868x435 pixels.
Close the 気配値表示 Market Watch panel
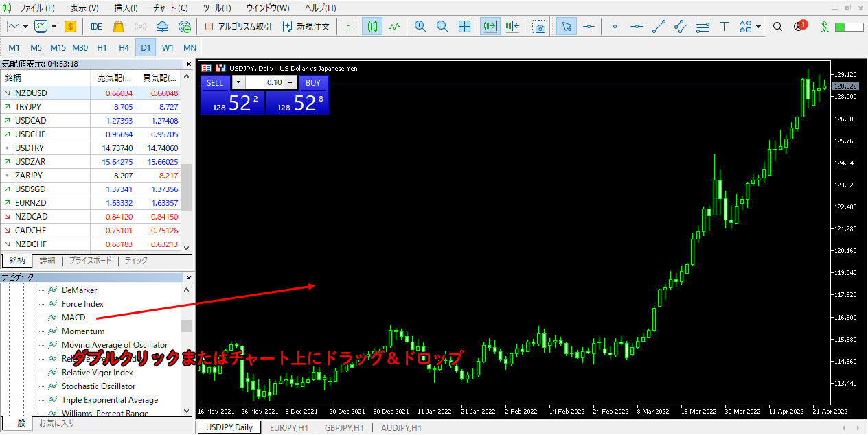pyautogui.click(x=188, y=64)
